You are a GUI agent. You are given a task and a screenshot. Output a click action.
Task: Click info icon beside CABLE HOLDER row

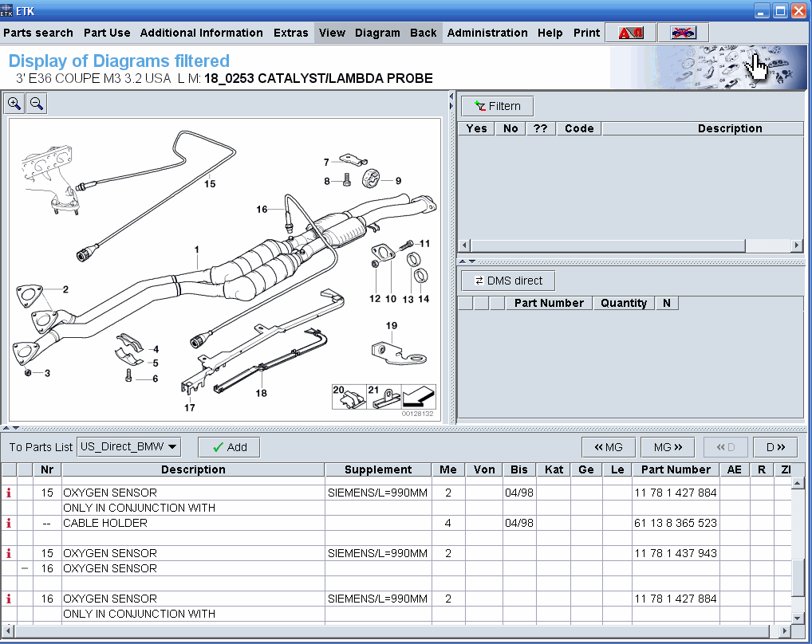click(9, 523)
